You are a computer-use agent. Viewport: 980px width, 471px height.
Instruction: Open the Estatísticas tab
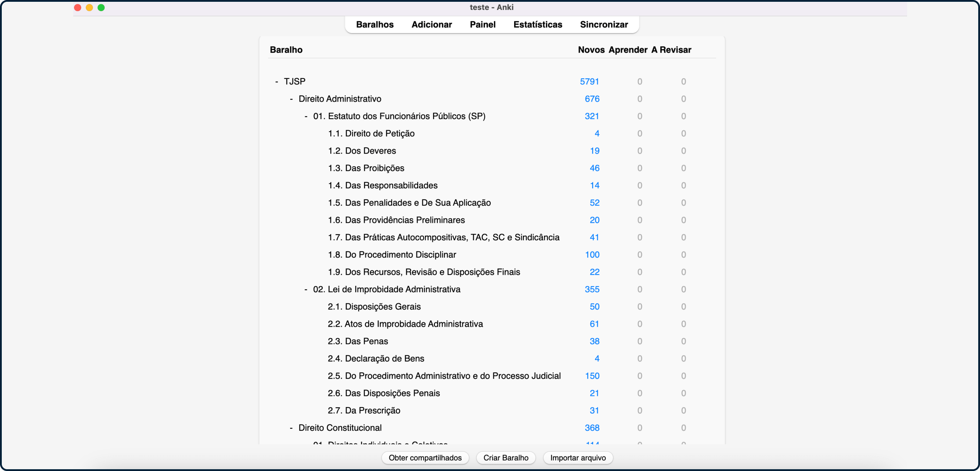pyautogui.click(x=538, y=24)
